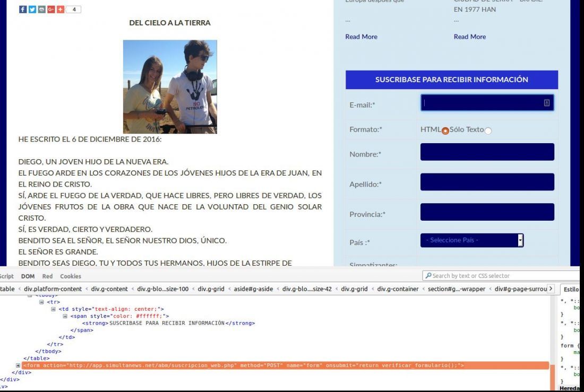Select aside#g-aside in breadcrumb
The width and height of the screenshot is (584, 392).
pyautogui.click(x=253, y=289)
